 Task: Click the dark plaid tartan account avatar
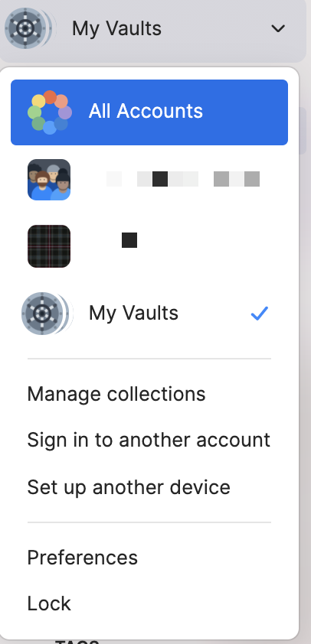pyautogui.click(x=49, y=246)
